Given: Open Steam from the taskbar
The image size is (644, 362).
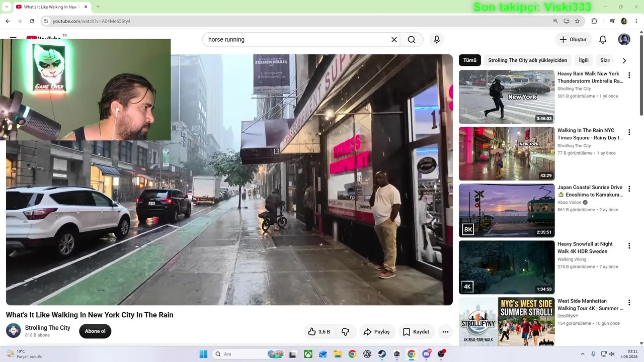Looking at the screenshot, I should pos(382,354).
